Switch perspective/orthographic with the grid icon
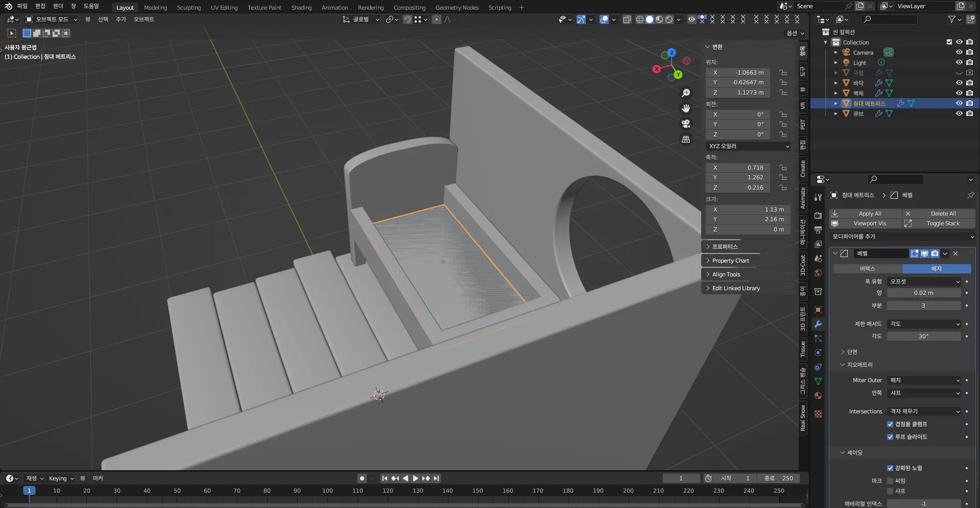This screenshot has width=980, height=508. click(x=686, y=139)
